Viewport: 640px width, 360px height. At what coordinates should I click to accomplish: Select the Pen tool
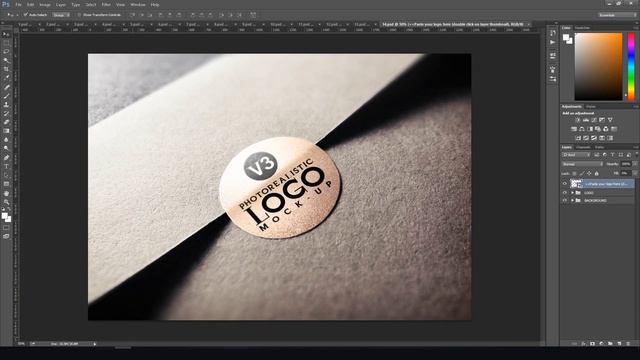(6, 158)
